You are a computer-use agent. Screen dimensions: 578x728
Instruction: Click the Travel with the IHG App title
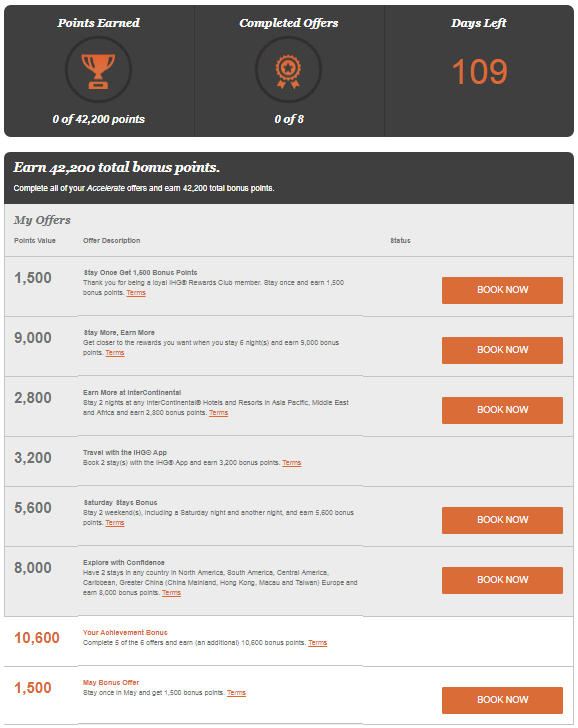(x=125, y=453)
